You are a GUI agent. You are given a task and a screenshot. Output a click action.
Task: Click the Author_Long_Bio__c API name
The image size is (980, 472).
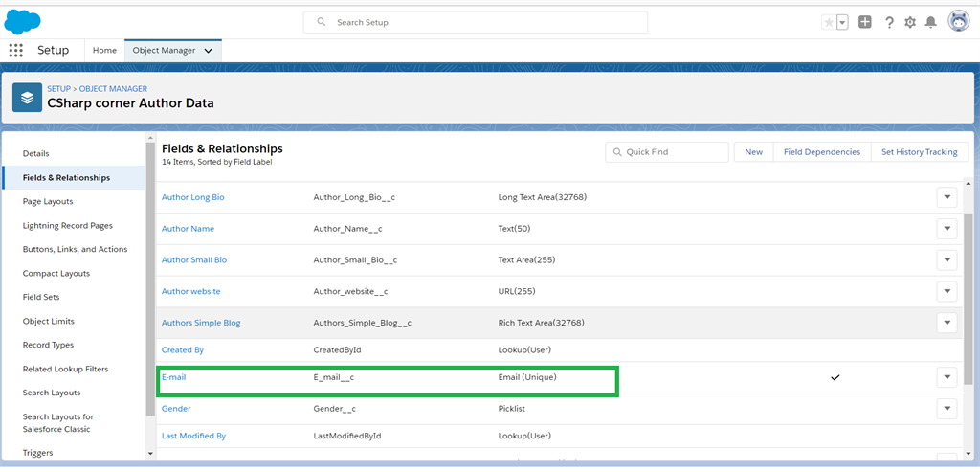click(x=354, y=197)
